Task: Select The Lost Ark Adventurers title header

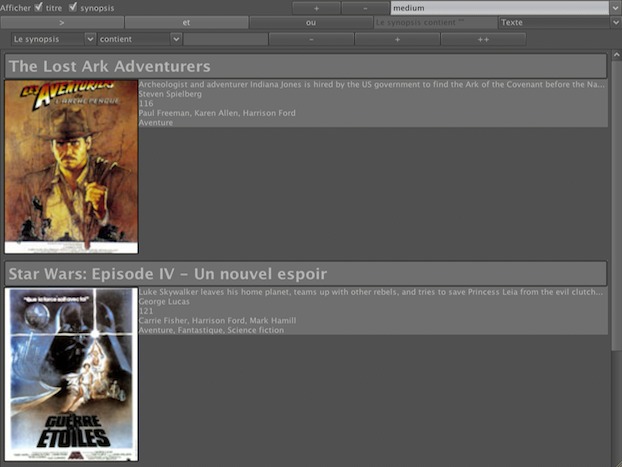Action: point(305,66)
